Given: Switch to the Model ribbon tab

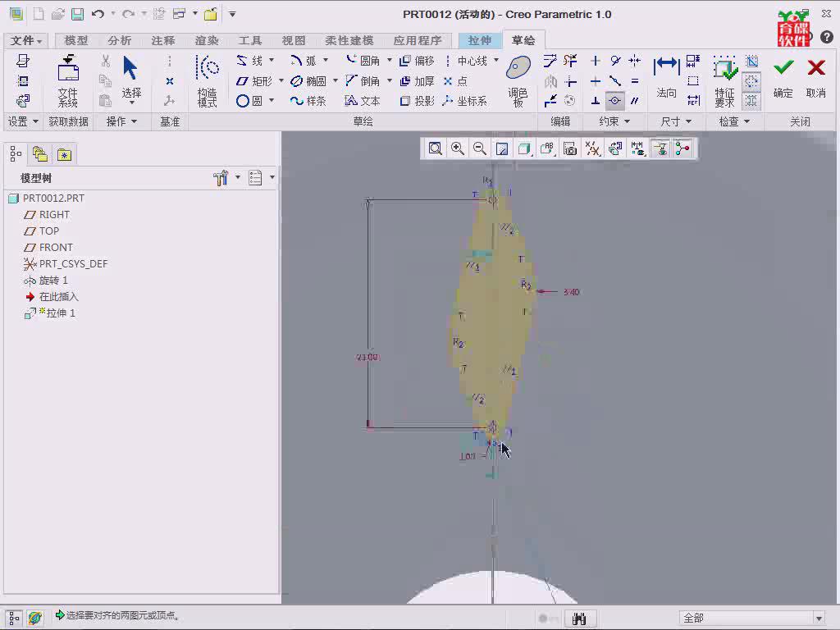Looking at the screenshot, I should 75,41.
